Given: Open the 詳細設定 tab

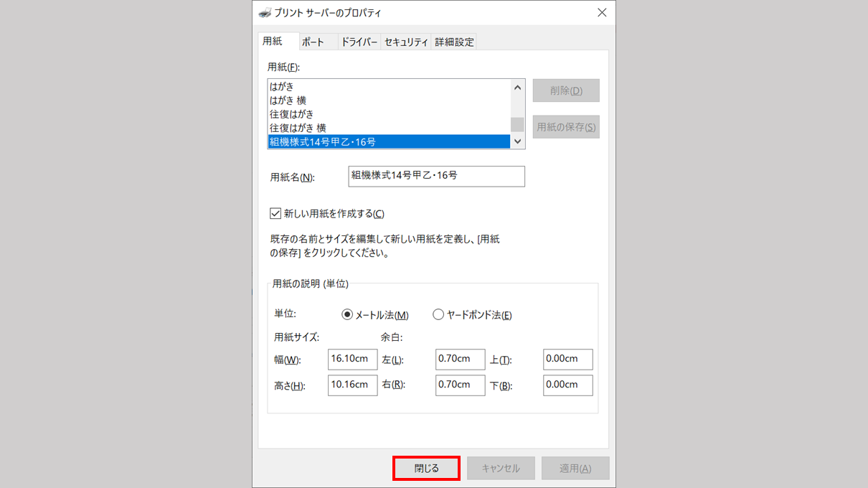Looking at the screenshot, I should 454,42.
